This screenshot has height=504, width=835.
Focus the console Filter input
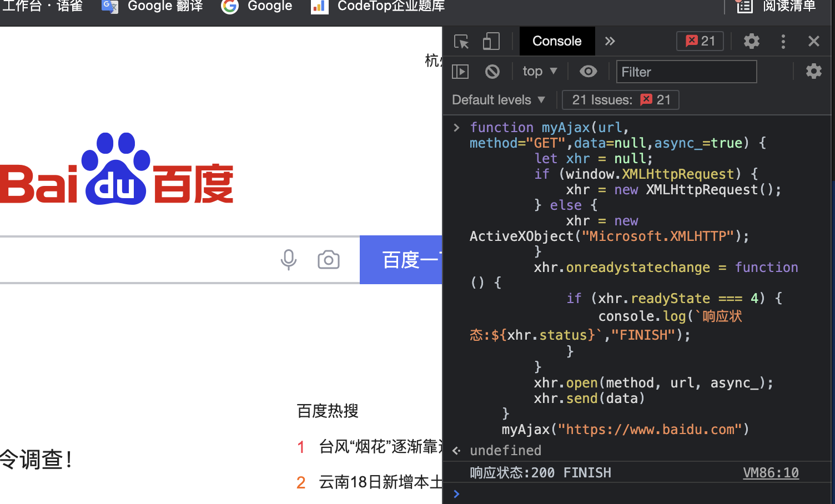686,72
